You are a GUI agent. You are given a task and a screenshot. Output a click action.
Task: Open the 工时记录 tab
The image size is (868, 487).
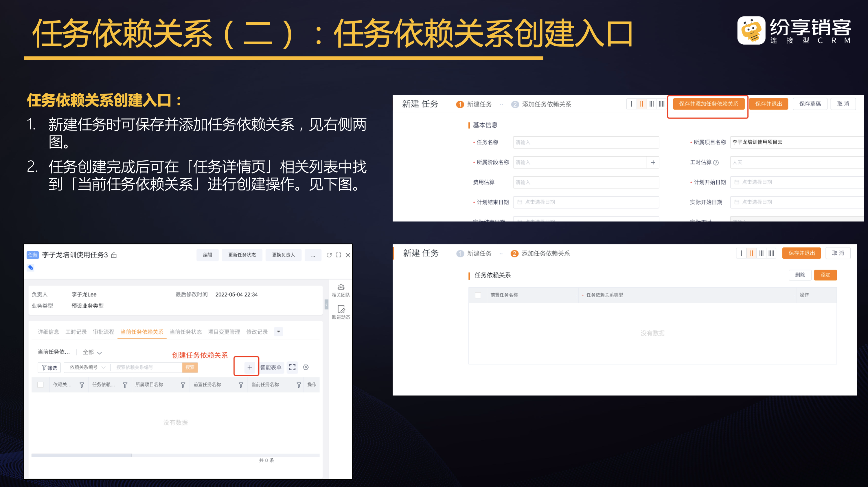[76, 332]
